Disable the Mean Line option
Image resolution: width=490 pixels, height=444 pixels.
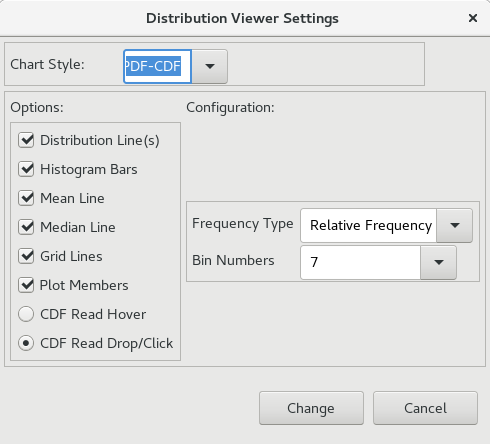pyautogui.click(x=26, y=198)
